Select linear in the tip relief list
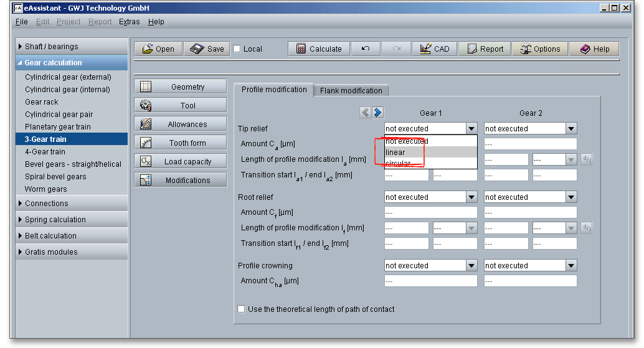The image size is (644, 348). (395, 153)
